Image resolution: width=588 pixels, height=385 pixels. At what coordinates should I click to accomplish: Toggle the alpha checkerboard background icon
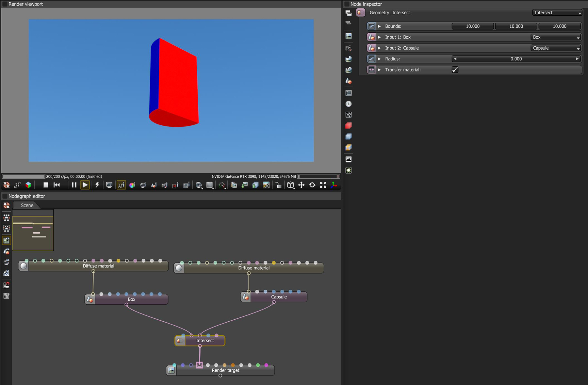point(266,185)
